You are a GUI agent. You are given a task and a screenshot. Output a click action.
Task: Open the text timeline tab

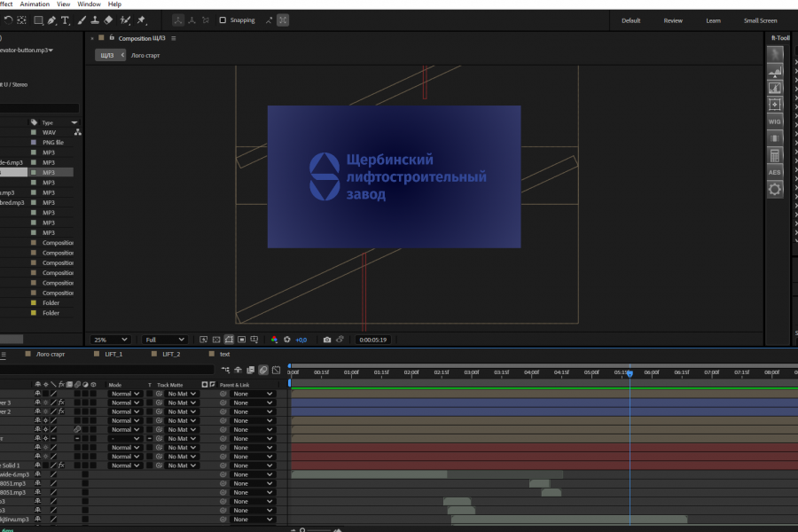point(224,355)
